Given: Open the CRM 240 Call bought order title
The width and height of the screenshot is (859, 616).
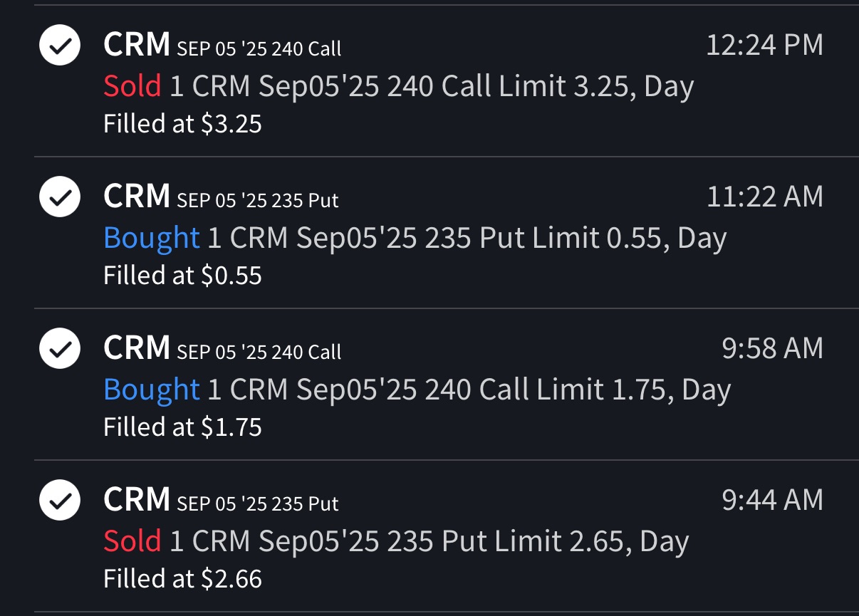Looking at the screenshot, I should 222,348.
